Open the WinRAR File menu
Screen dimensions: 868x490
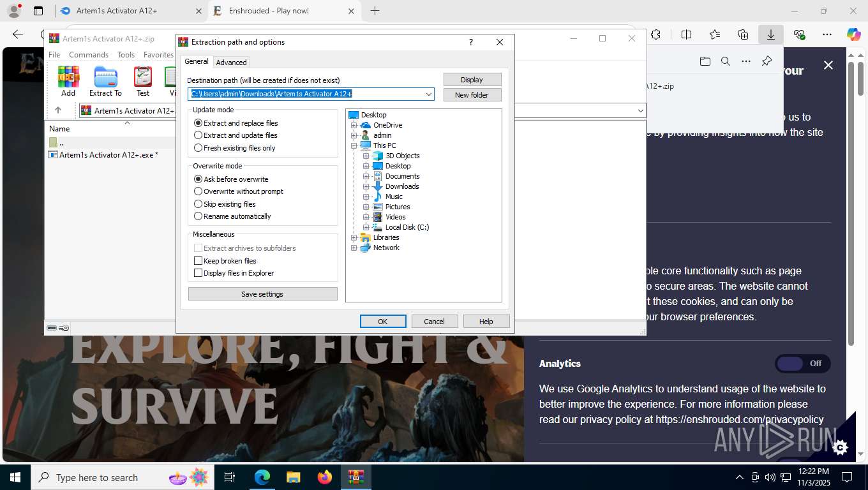pos(54,55)
